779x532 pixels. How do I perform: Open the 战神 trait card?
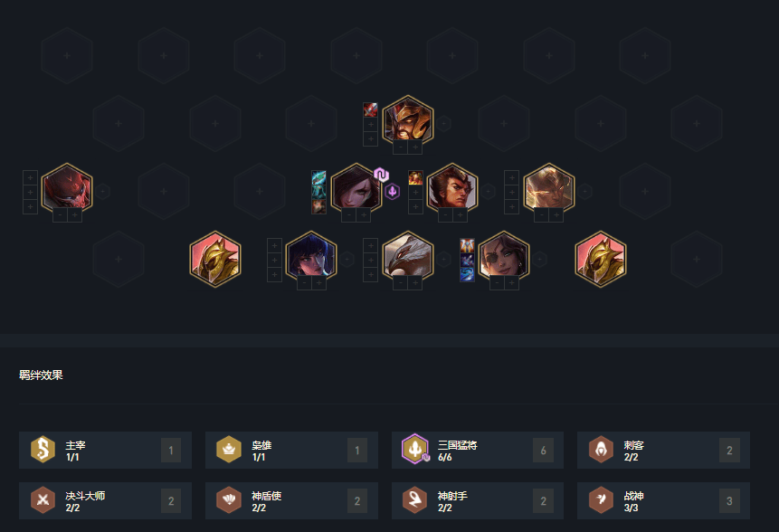pos(663,500)
